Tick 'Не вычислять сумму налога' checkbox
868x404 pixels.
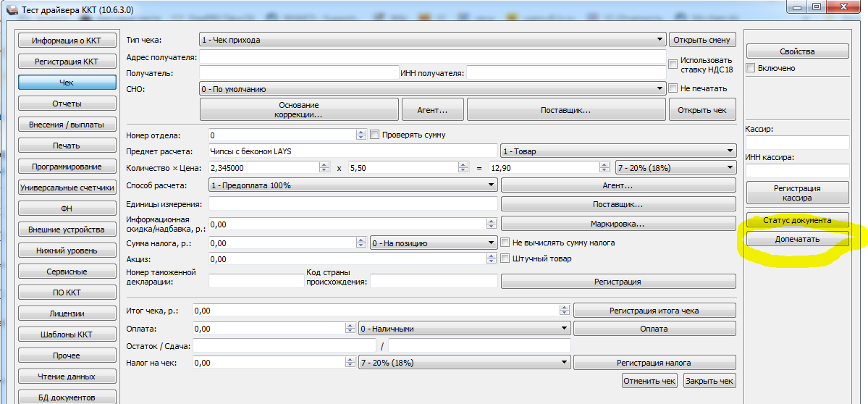(505, 243)
